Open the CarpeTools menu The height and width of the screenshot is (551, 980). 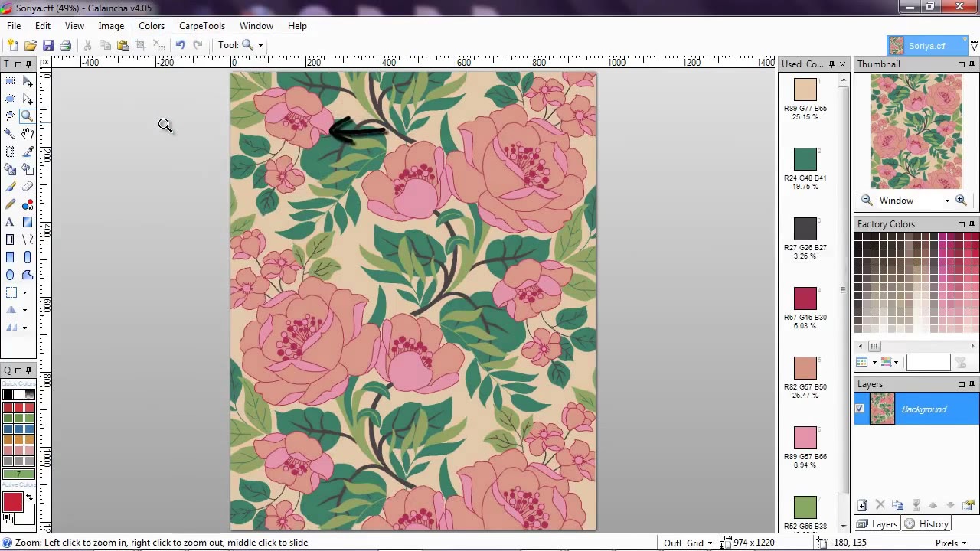click(x=202, y=26)
